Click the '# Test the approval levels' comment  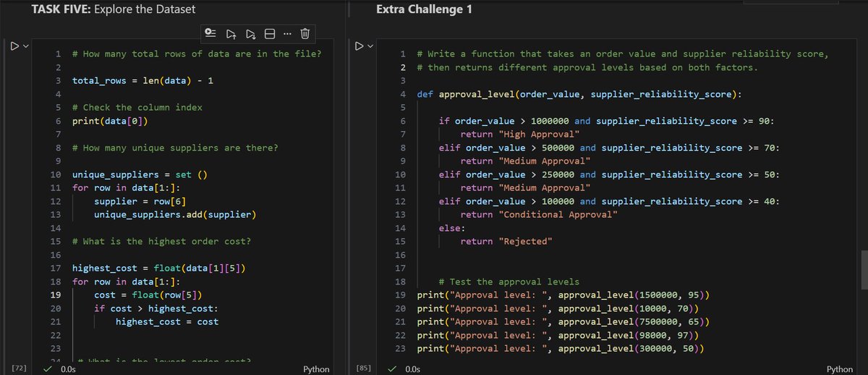point(509,282)
